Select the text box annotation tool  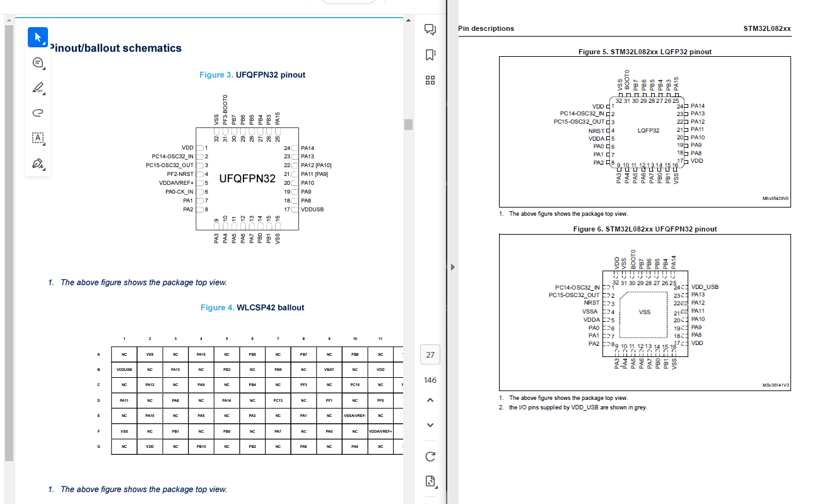[x=37, y=138]
